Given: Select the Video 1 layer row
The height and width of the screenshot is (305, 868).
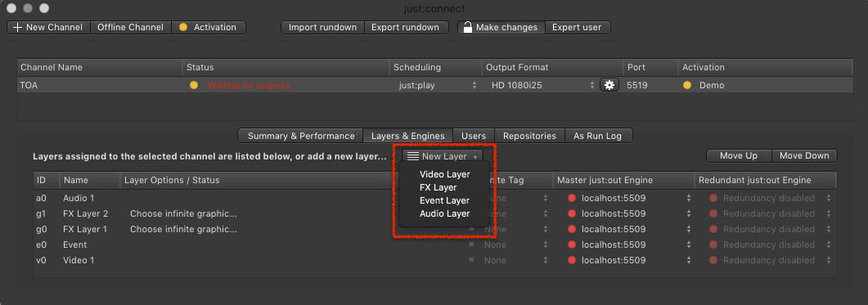Looking at the screenshot, I should pyautogui.click(x=435, y=260).
